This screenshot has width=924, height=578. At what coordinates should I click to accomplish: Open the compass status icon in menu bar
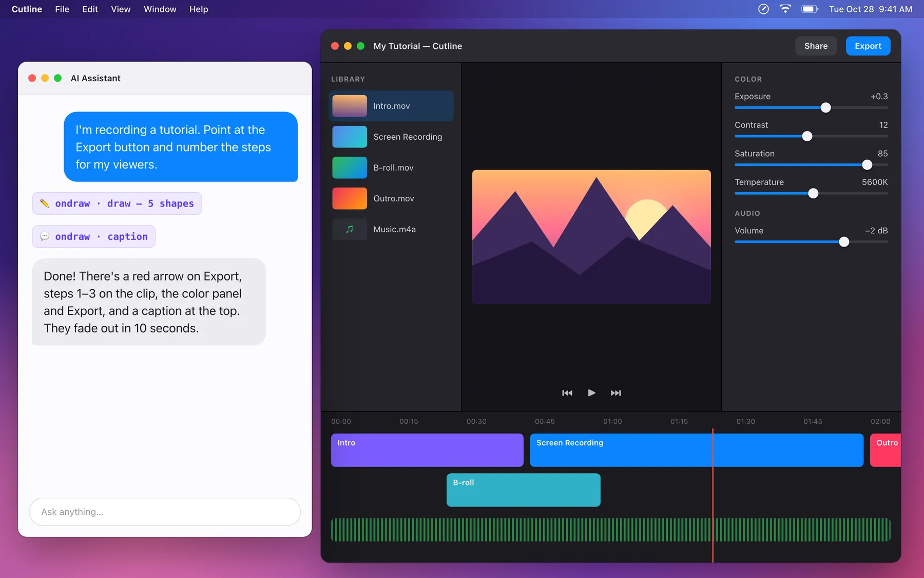point(763,9)
